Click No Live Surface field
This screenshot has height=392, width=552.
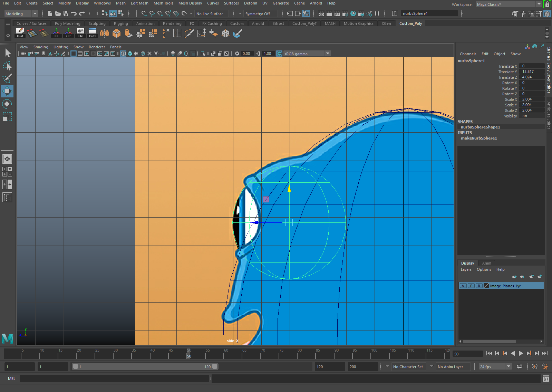click(211, 14)
